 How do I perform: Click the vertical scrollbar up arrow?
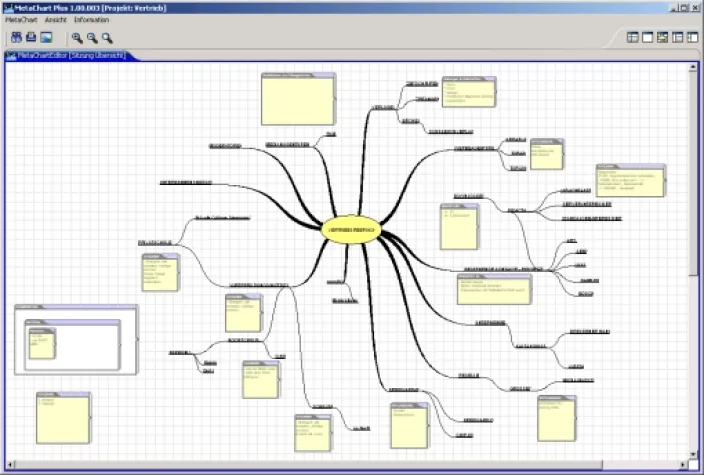(694, 67)
